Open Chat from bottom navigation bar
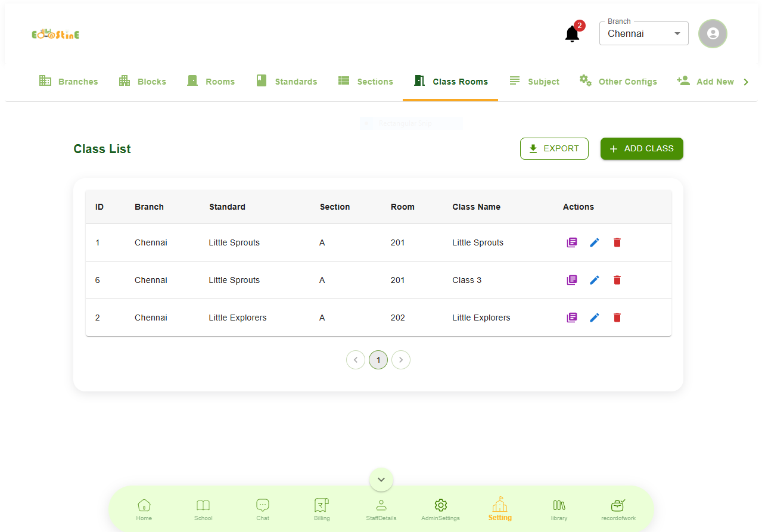Viewport: 762px width, 532px height. pos(263,509)
